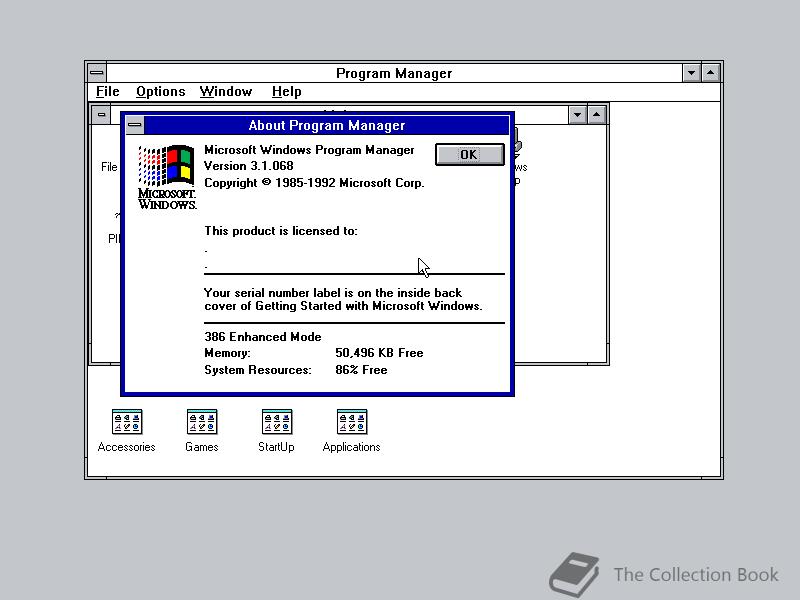Click the 'Microsoft Windows Program Manager' heading text
Screen dimensions: 800x600
click(309, 150)
